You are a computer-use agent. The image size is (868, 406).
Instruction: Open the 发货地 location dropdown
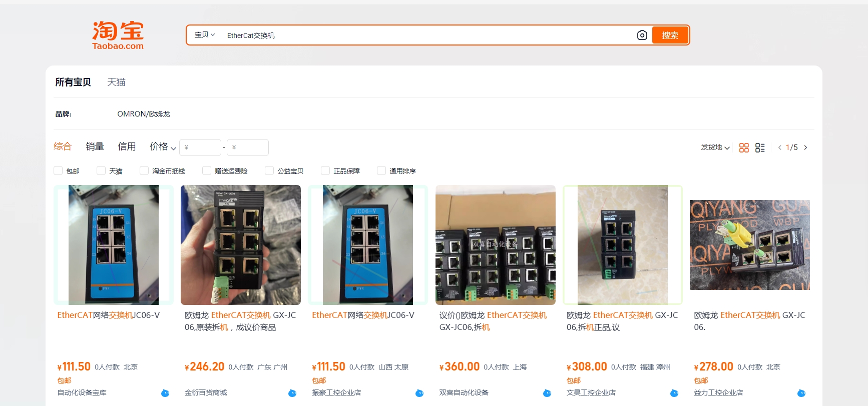(715, 147)
